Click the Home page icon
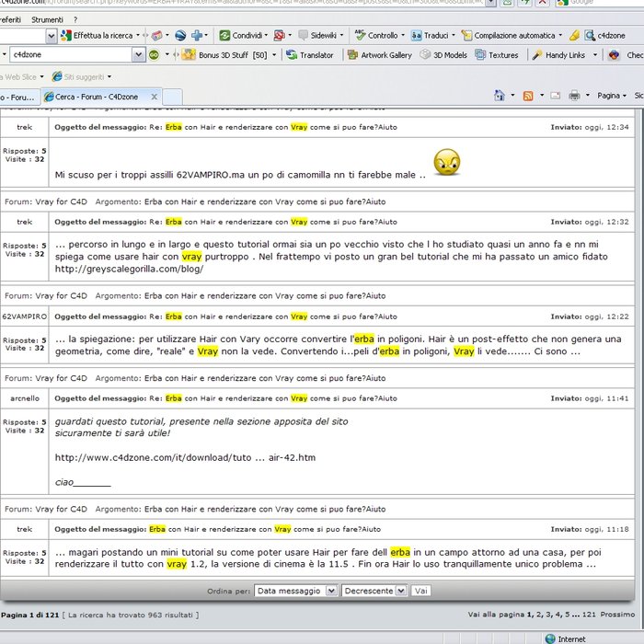Image resolution: width=644 pixels, height=644 pixels. tap(500, 96)
